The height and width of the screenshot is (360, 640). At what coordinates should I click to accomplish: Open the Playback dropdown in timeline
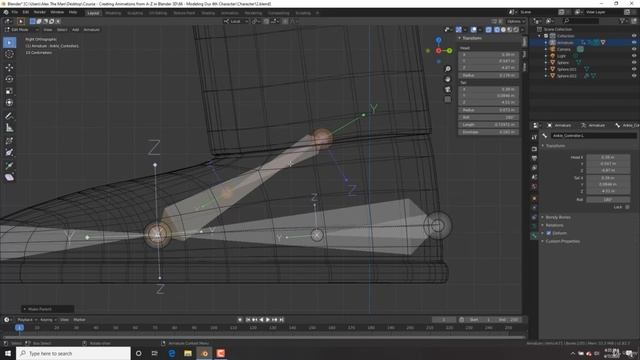pos(27,320)
